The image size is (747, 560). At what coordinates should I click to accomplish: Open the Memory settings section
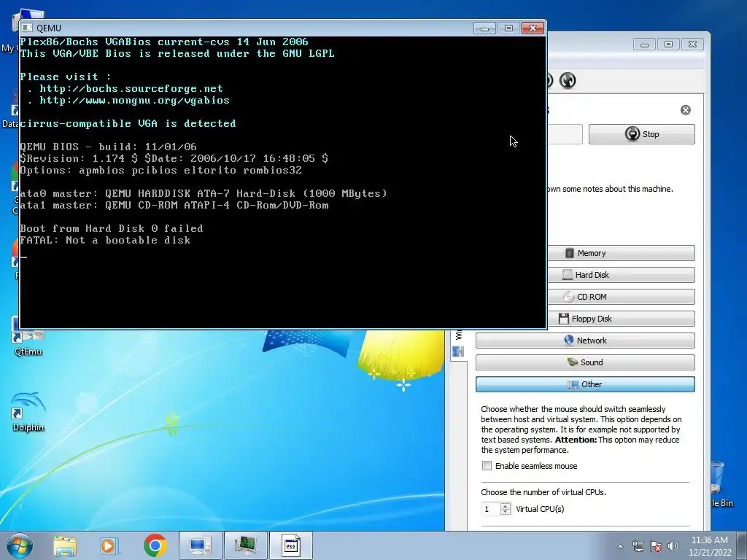(621, 253)
